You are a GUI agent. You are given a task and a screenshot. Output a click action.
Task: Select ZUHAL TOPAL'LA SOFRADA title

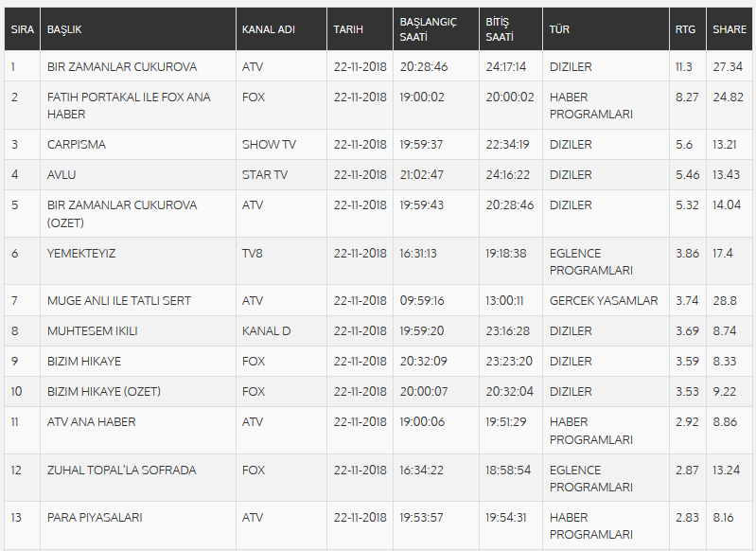point(121,471)
